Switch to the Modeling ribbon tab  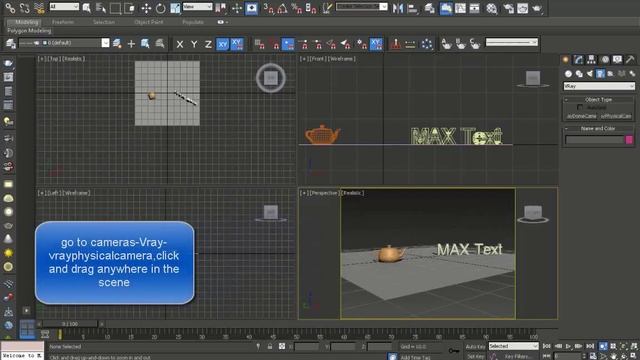27,22
